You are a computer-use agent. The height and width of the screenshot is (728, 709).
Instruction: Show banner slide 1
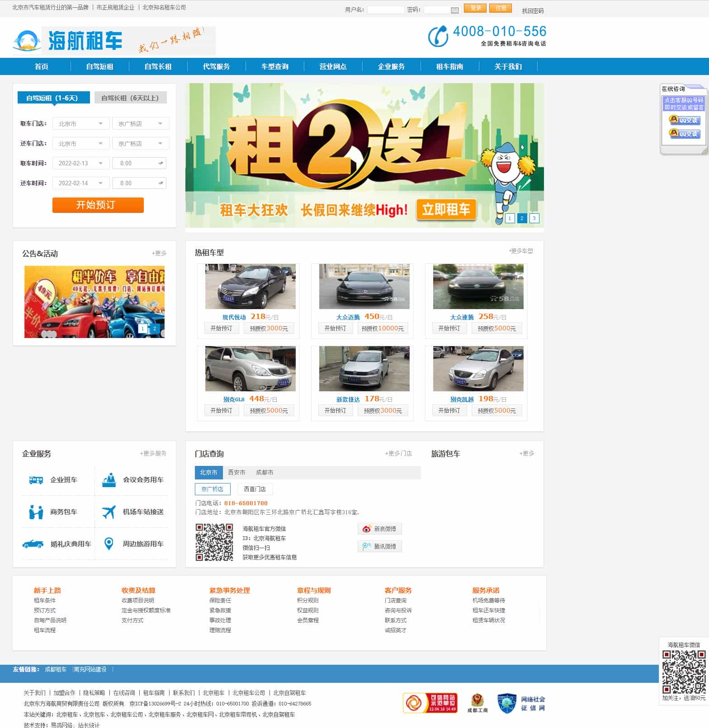[x=510, y=219]
